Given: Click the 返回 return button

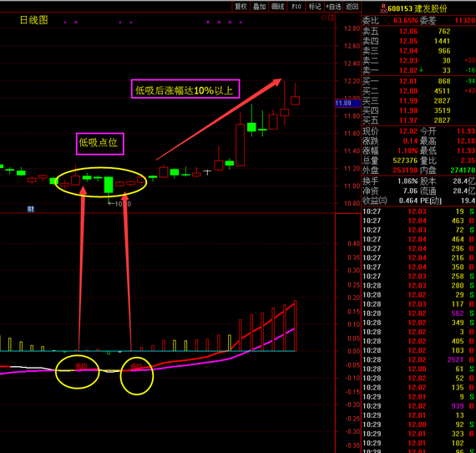Looking at the screenshot, I should click(x=352, y=7).
